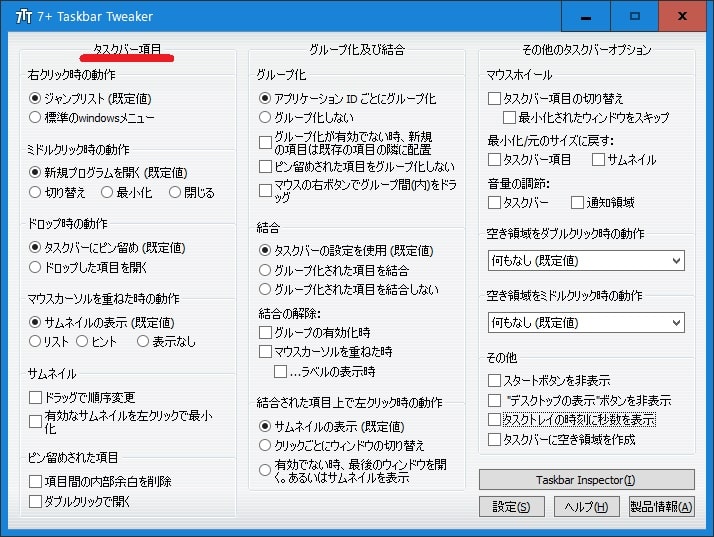Select 切り替え for middle click
The height and width of the screenshot is (537, 714).
(35, 192)
